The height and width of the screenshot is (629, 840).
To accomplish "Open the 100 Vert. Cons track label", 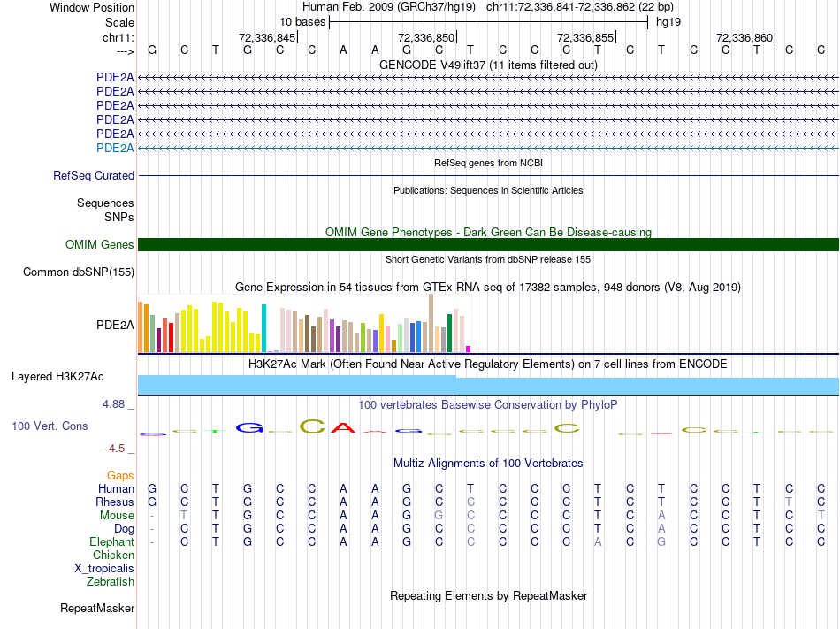I will pyautogui.click(x=50, y=426).
